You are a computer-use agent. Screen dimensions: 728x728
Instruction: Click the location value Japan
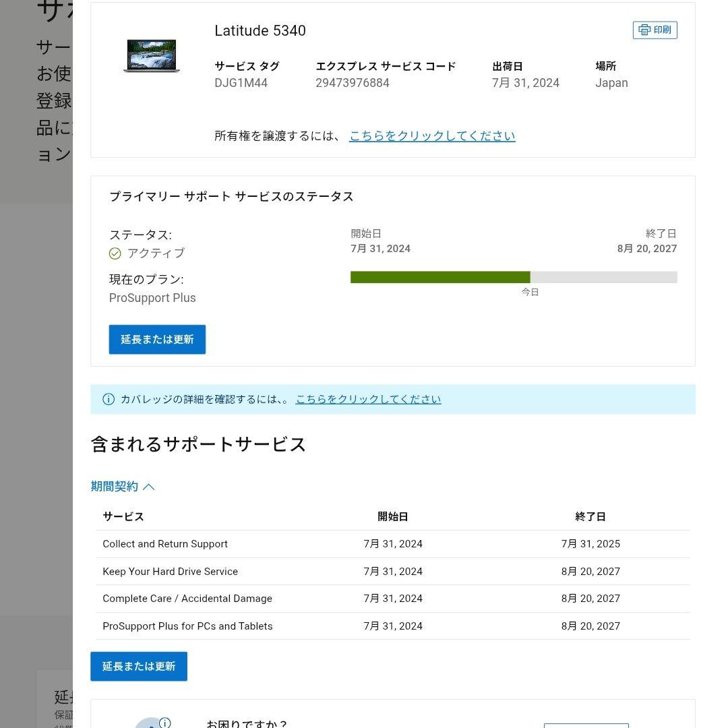[x=611, y=83]
